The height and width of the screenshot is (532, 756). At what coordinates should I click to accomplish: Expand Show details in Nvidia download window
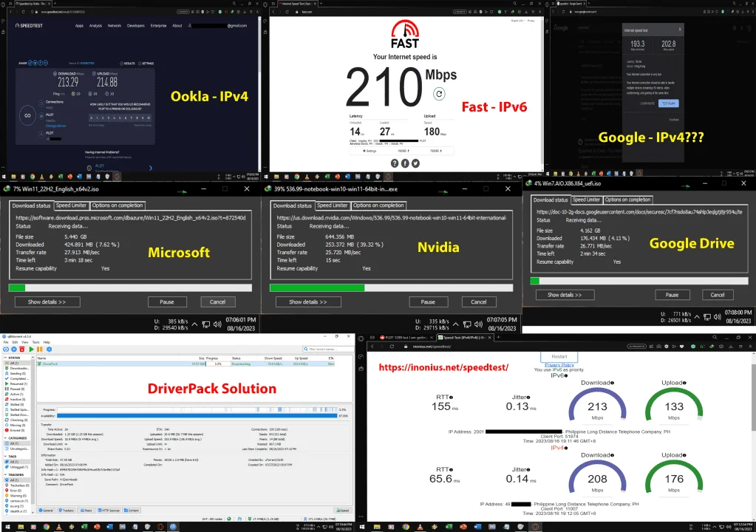point(308,302)
